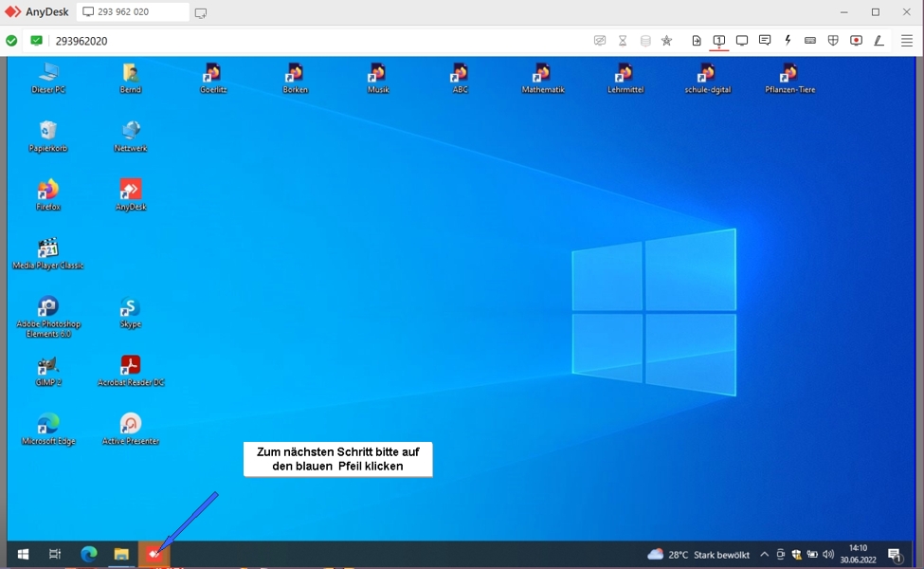Click the remote Windows Start button
This screenshot has height=569, width=924.
[23, 555]
